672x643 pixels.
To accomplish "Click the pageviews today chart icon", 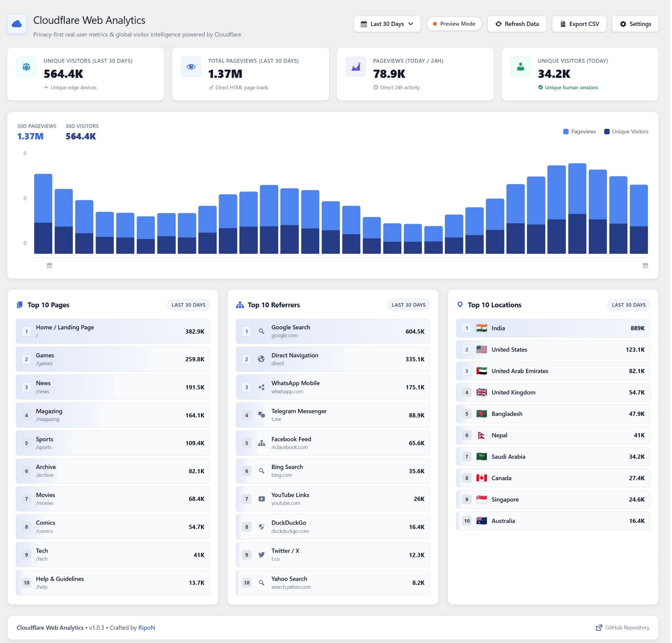I will (356, 67).
